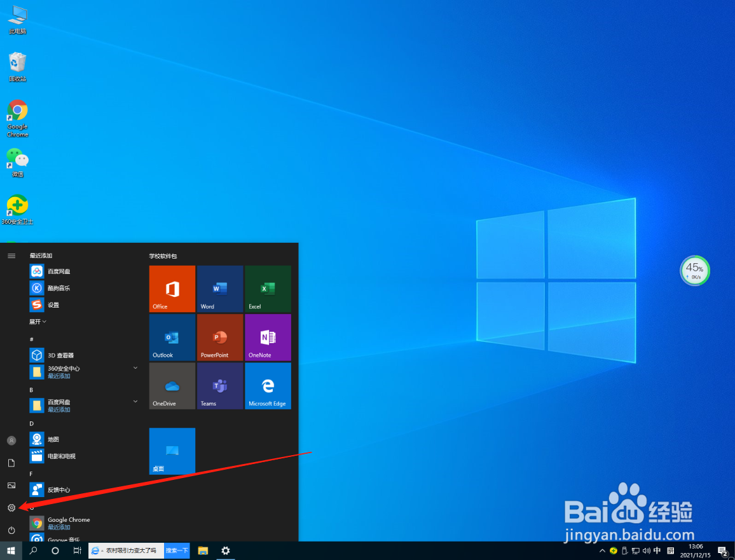The image size is (735, 560).
Task: Expand the 展开 section in the app list
Action: coord(38,321)
